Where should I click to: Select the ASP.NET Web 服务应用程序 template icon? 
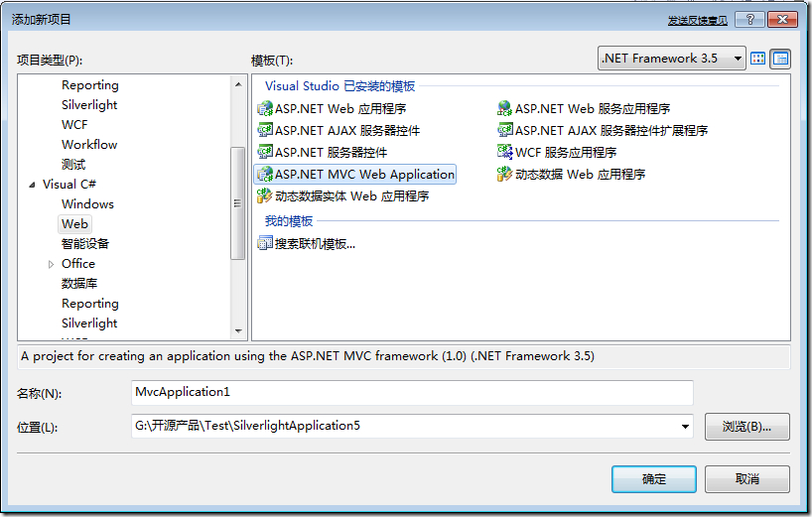click(x=504, y=109)
